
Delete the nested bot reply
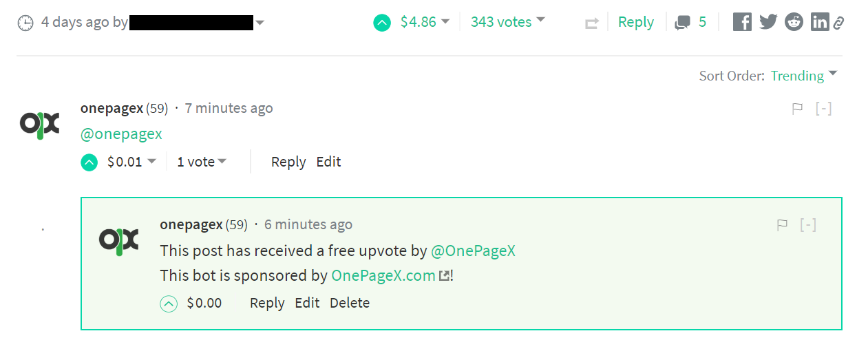[350, 303]
